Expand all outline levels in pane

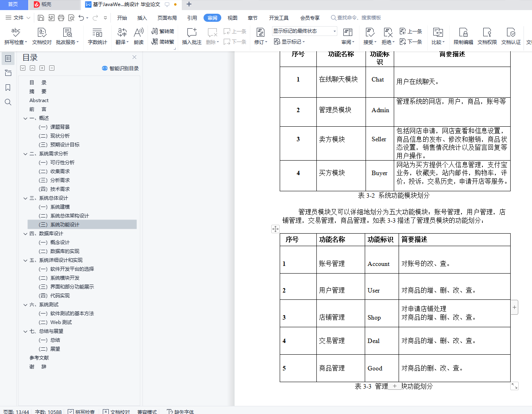tap(23, 68)
